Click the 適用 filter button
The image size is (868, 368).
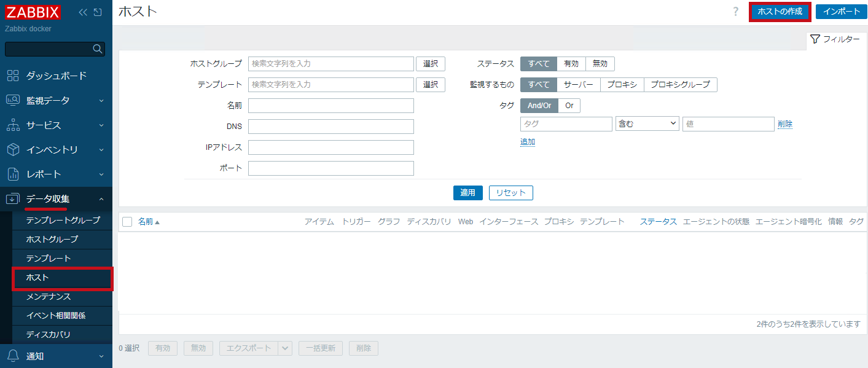pyautogui.click(x=468, y=193)
